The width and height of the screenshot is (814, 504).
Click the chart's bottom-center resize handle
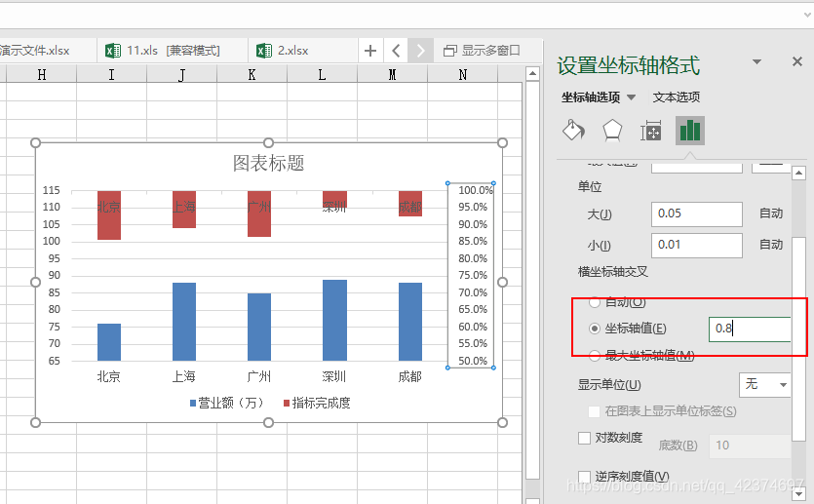268,422
